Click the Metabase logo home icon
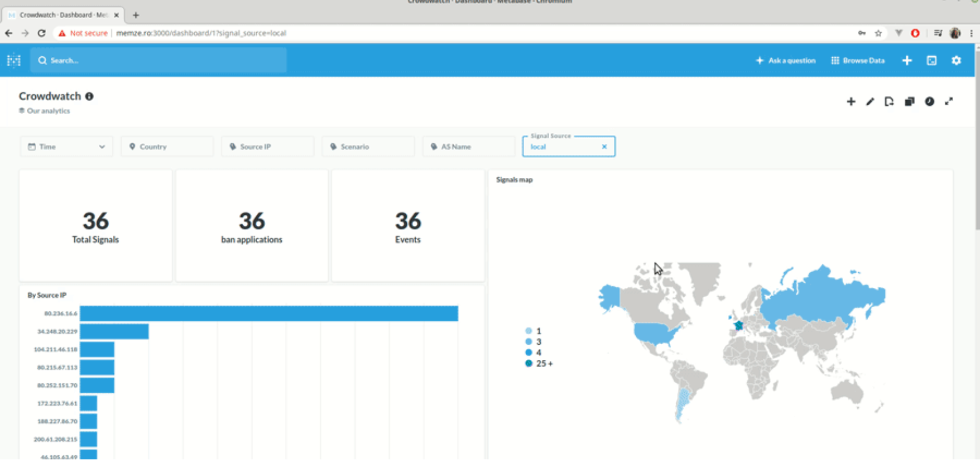Image resolution: width=980 pixels, height=467 pixels. click(x=13, y=60)
